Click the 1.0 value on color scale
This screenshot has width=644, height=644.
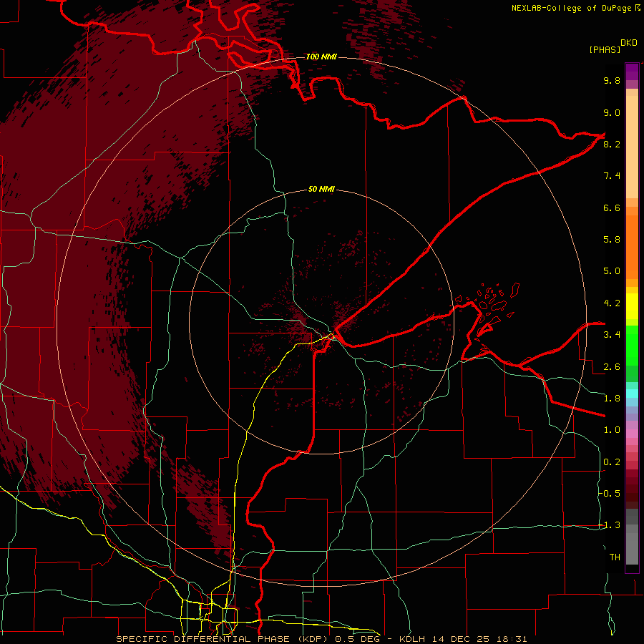point(612,430)
